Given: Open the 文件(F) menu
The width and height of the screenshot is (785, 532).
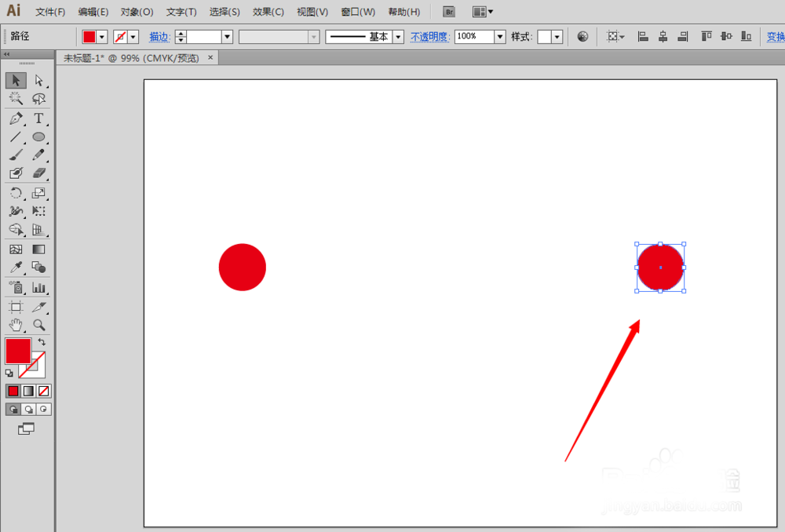Looking at the screenshot, I should click(x=50, y=12).
